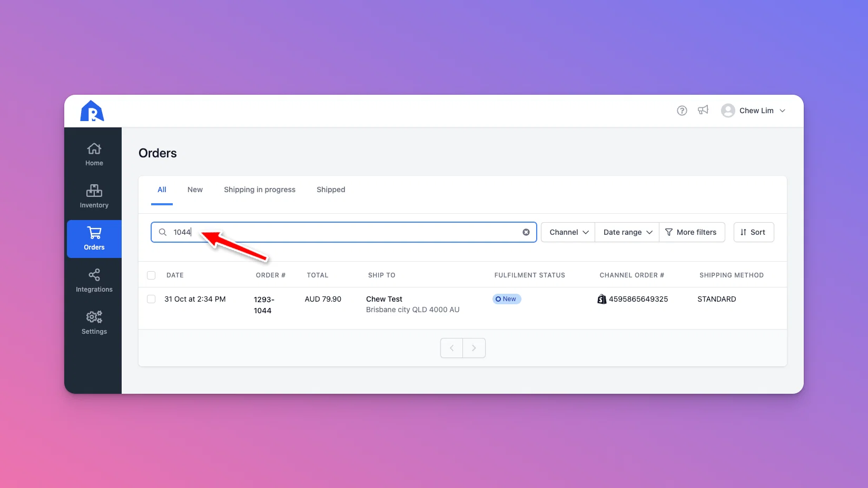Image resolution: width=868 pixels, height=488 pixels.
Task: Open Integrations from the sidebar
Action: [x=94, y=281]
